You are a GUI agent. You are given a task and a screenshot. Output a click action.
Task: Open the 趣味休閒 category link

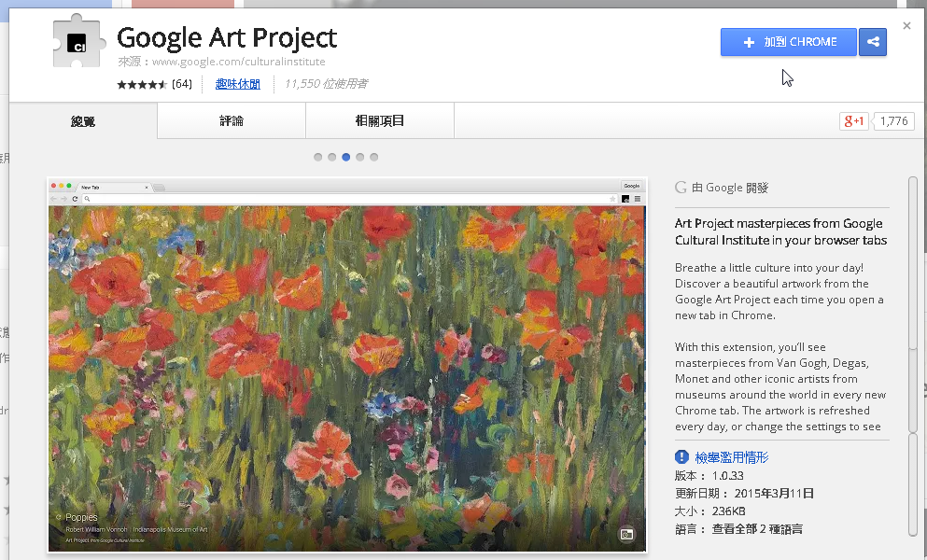tap(238, 84)
